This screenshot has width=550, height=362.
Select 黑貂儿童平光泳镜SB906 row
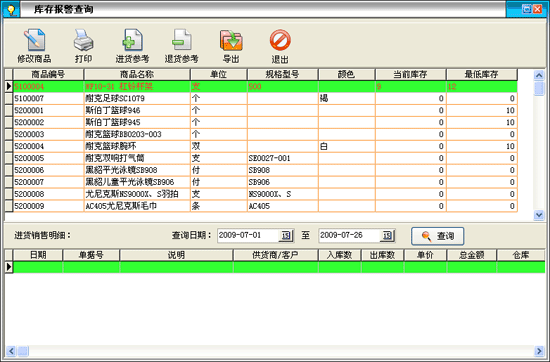[265, 182]
